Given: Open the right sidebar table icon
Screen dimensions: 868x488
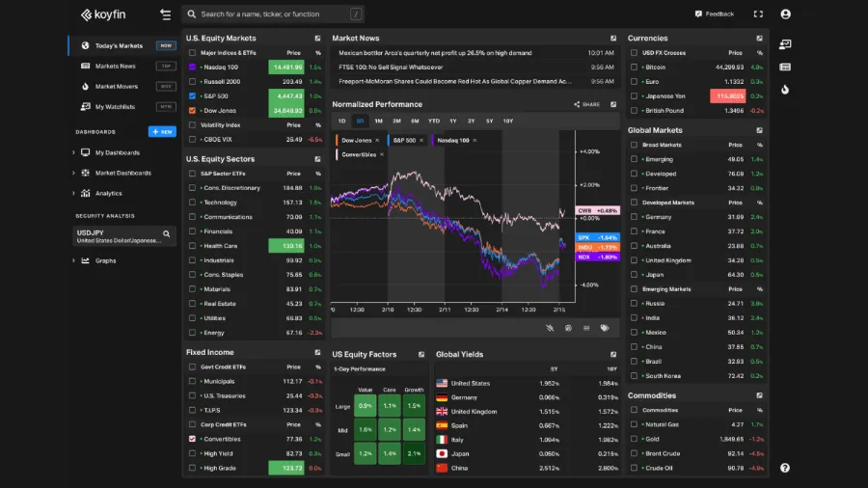Looking at the screenshot, I should click(785, 67).
